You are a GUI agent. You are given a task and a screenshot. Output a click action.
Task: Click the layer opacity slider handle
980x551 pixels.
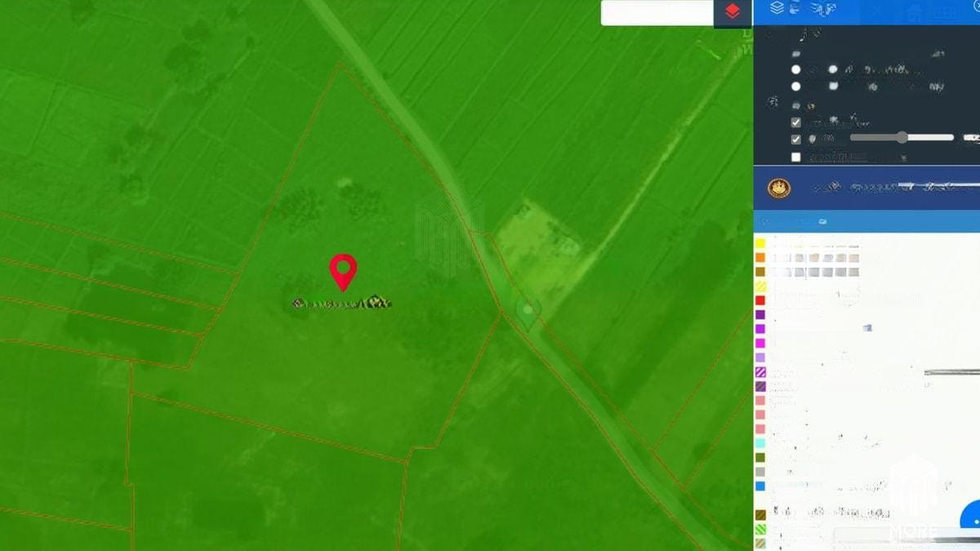click(902, 137)
